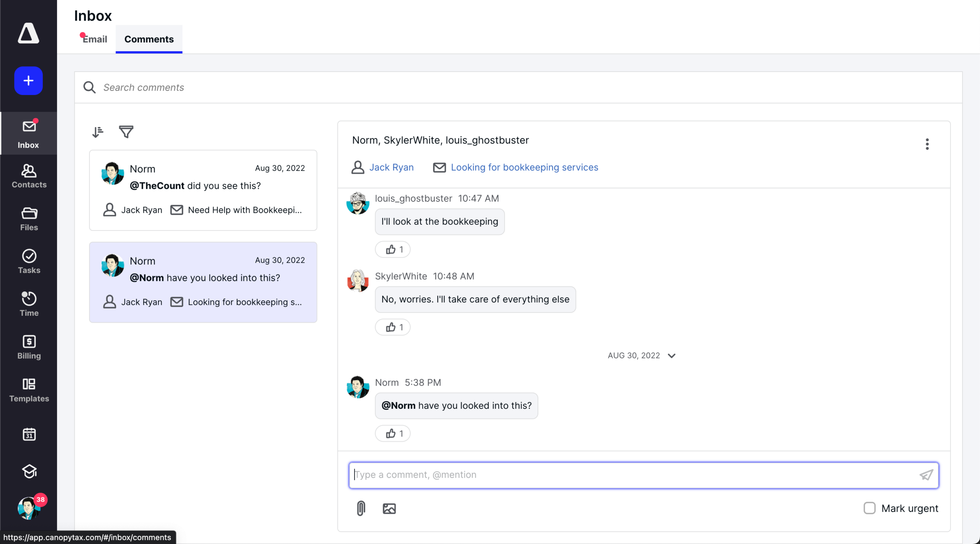Send comment with paper plane icon

[x=926, y=475]
